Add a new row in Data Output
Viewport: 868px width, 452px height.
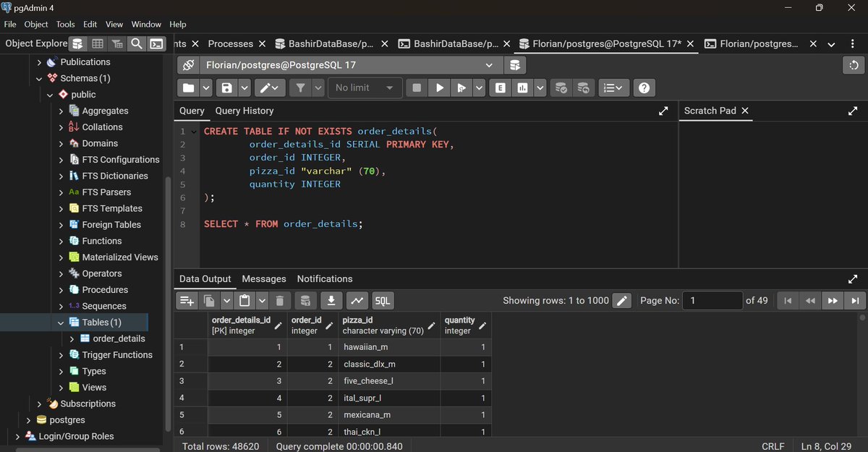(x=187, y=301)
